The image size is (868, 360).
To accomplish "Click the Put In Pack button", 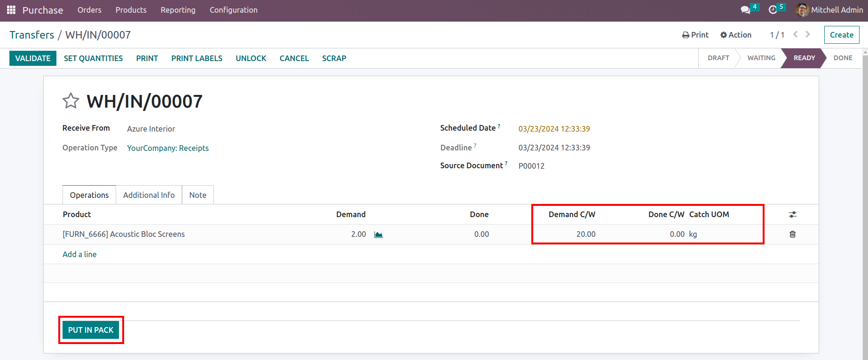I will [91, 330].
